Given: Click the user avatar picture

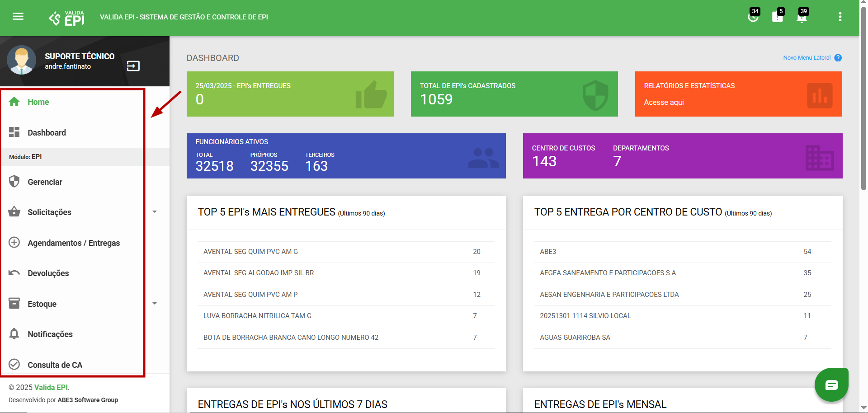Looking at the screenshot, I should [x=21, y=60].
